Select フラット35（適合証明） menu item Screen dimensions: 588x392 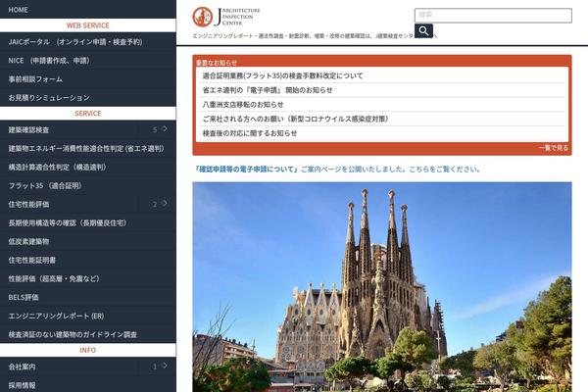pyautogui.click(x=88, y=185)
